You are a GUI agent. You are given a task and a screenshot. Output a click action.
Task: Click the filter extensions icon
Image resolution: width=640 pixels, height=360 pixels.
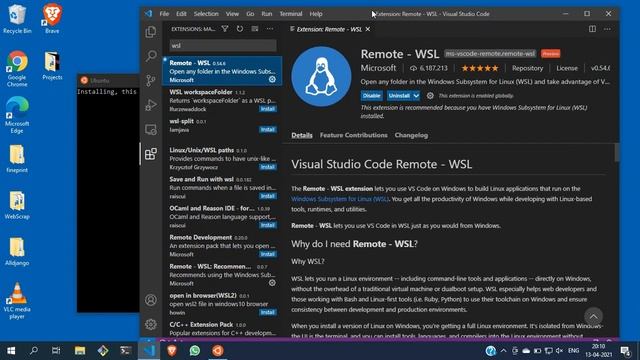point(225,29)
